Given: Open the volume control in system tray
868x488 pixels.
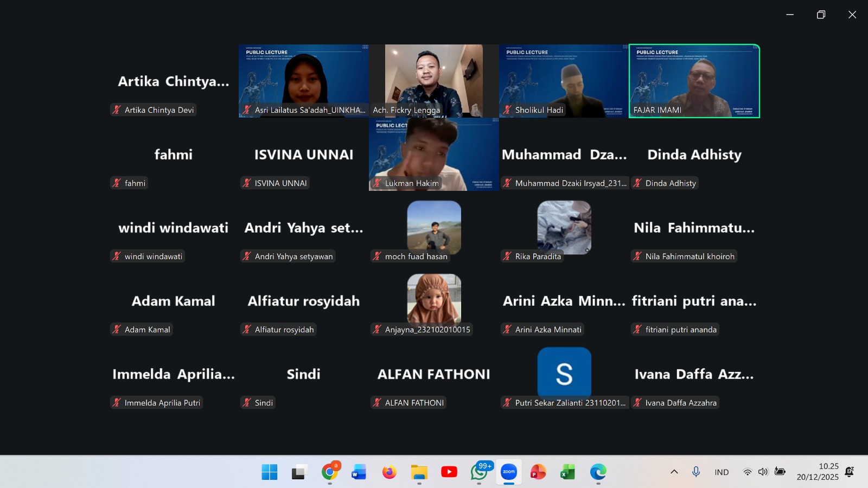Looking at the screenshot, I should pos(763,472).
